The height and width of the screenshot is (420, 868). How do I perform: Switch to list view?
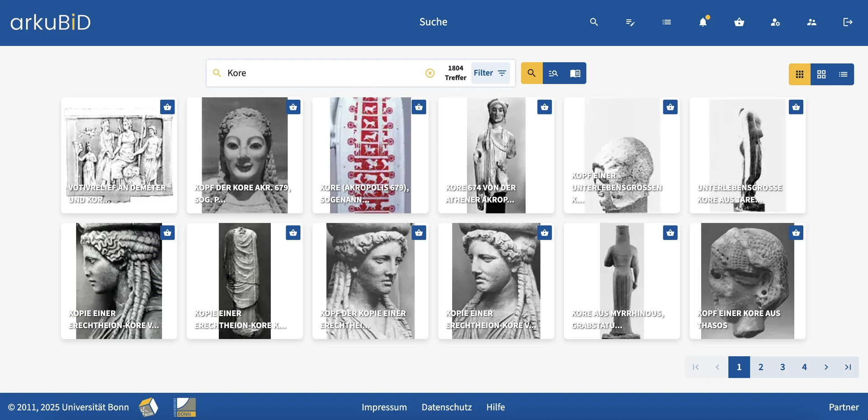pyautogui.click(x=843, y=74)
